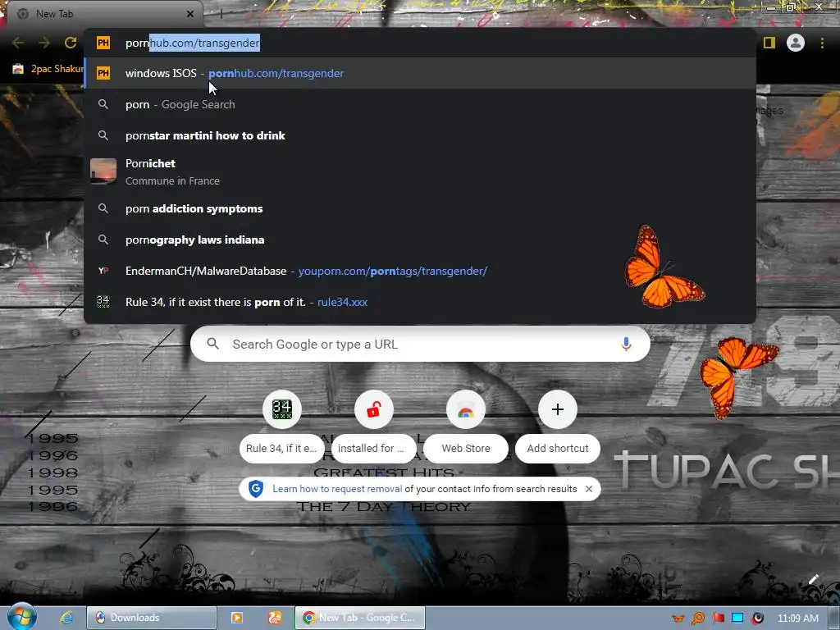Image resolution: width=840 pixels, height=630 pixels.
Task: Click the 11:09 AM system clock
Action: pos(797,619)
